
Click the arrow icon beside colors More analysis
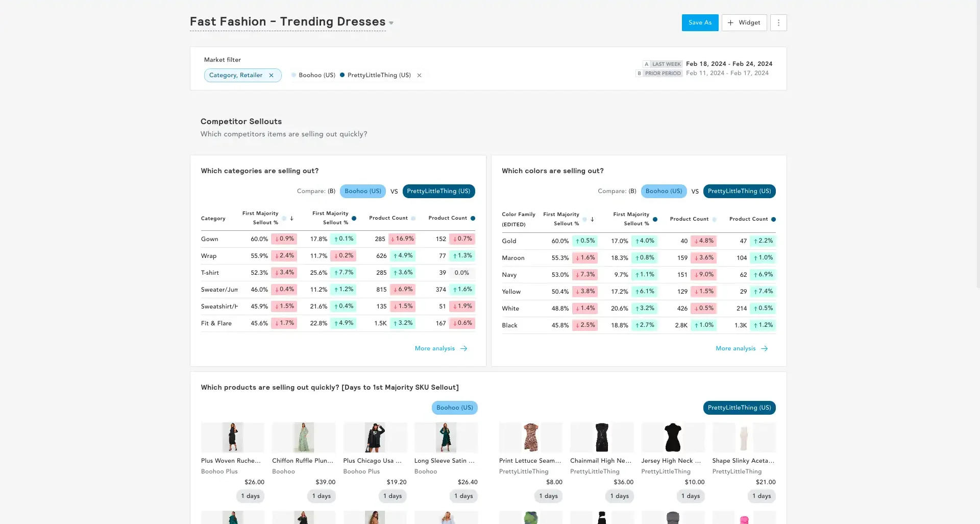[764, 348]
